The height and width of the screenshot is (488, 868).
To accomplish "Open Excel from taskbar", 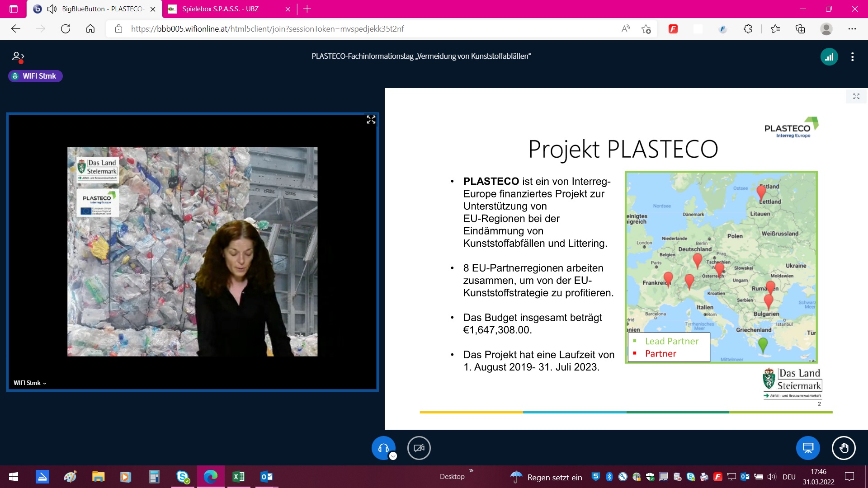I will tap(239, 477).
